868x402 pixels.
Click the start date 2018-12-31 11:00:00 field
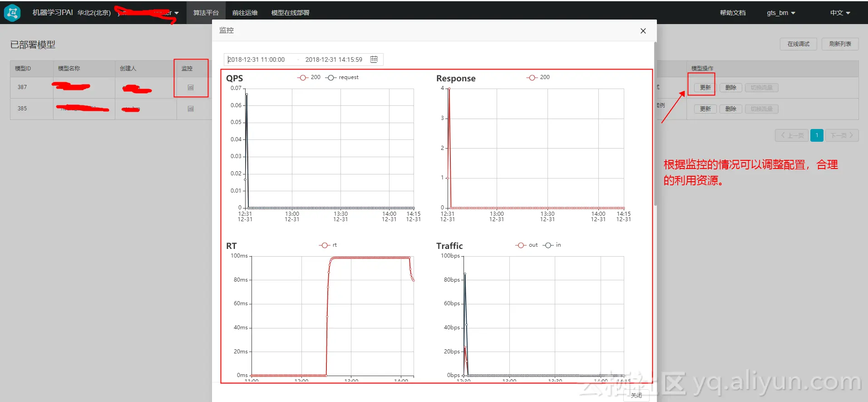pyautogui.click(x=256, y=60)
